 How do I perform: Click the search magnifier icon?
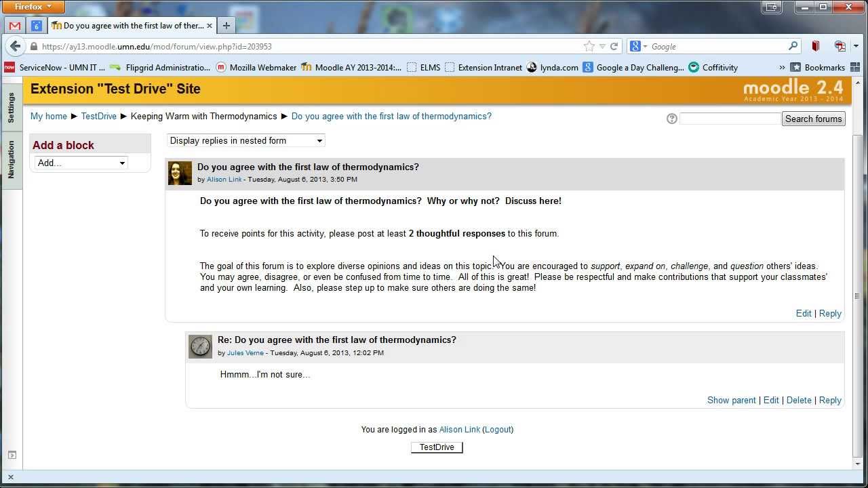[x=793, y=46]
